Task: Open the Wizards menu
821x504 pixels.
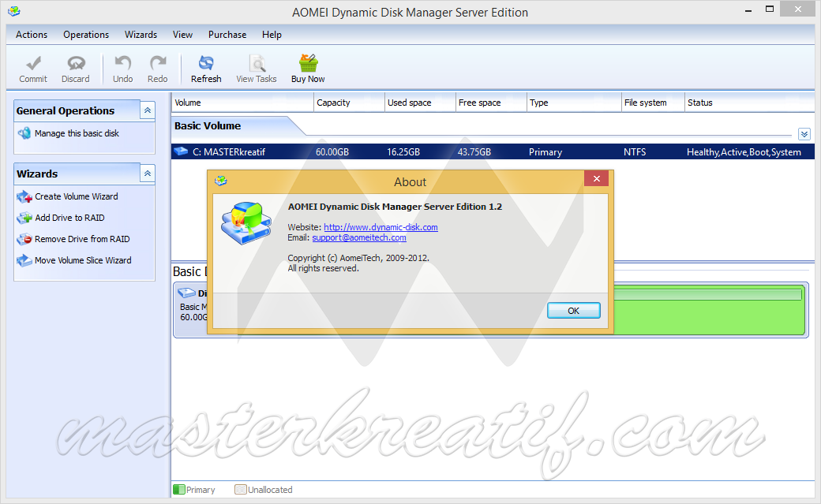Action: pyautogui.click(x=141, y=35)
